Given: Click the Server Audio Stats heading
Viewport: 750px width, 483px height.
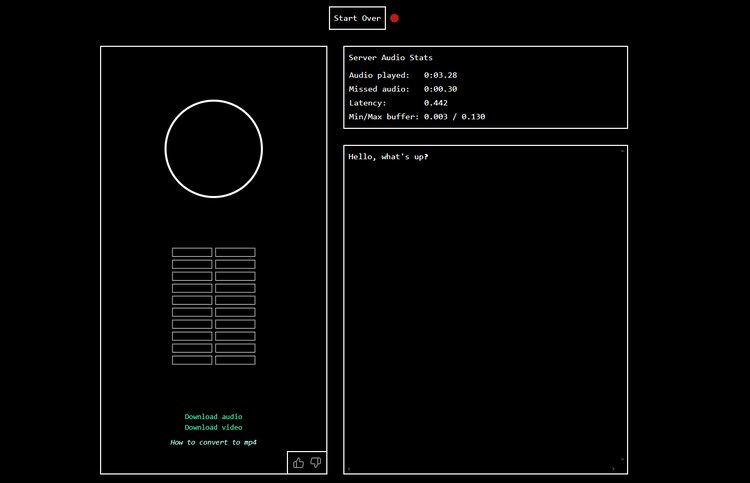Looking at the screenshot, I should [x=390, y=58].
